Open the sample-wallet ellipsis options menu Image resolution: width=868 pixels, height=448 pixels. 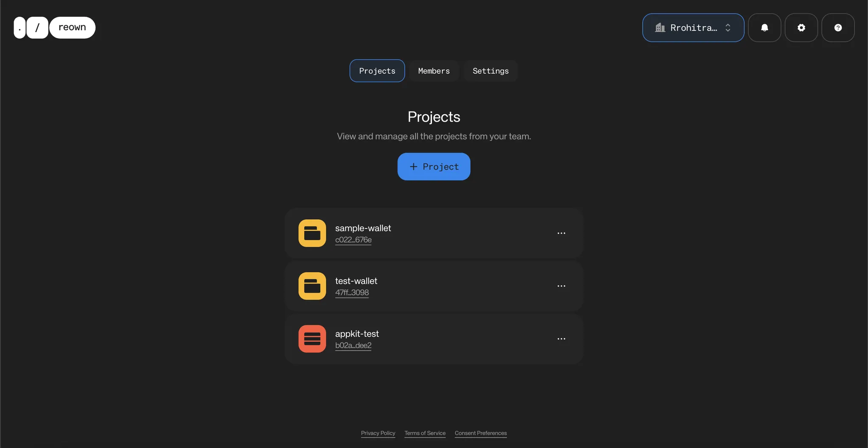(x=562, y=233)
